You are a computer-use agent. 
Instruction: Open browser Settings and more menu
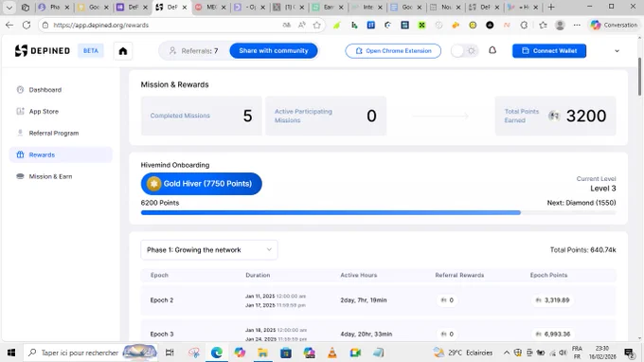(577, 25)
